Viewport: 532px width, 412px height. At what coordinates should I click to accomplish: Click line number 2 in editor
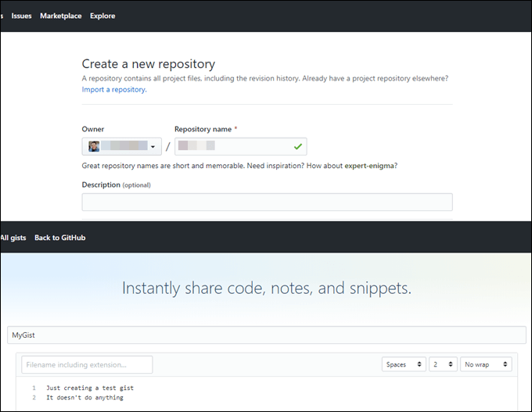click(x=34, y=397)
